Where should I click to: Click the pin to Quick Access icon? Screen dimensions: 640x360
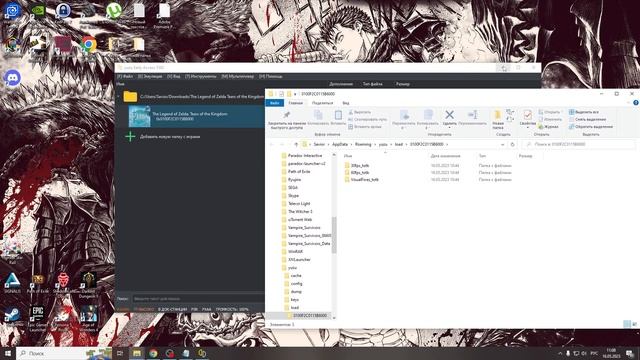click(287, 115)
